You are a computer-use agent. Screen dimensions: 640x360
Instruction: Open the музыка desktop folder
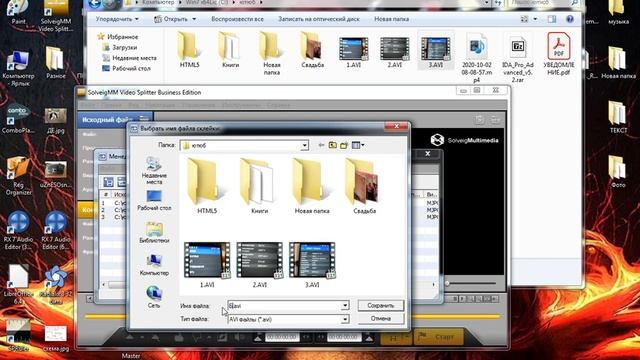[x=618, y=13]
